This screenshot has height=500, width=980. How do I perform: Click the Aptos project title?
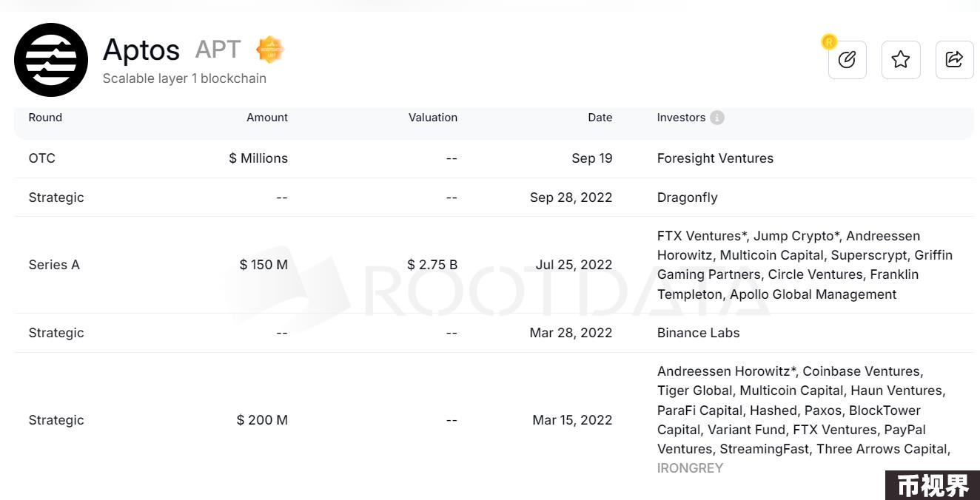pyautogui.click(x=141, y=50)
